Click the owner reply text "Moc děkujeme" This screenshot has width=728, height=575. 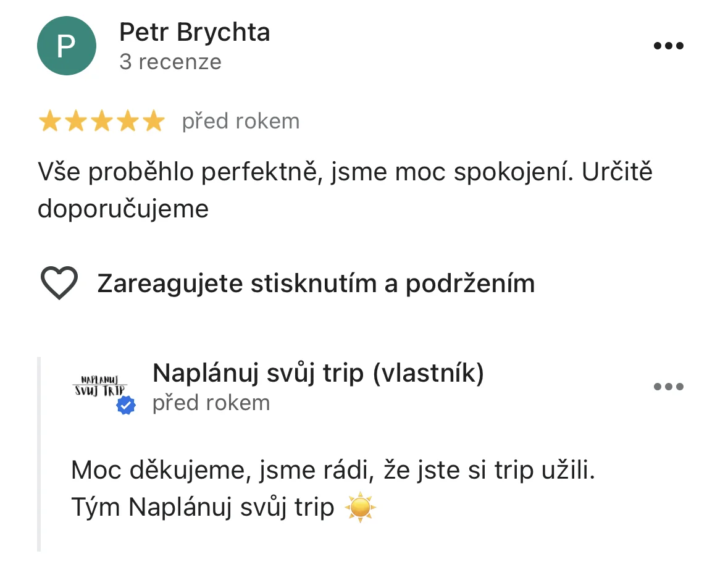pyautogui.click(x=161, y=471)
